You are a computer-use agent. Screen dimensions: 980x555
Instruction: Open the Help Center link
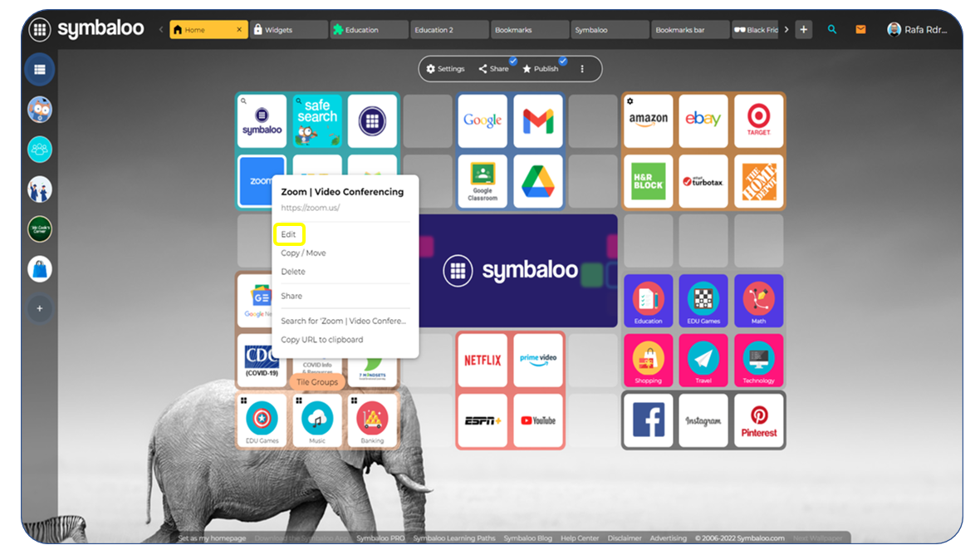tap(580, 538)
